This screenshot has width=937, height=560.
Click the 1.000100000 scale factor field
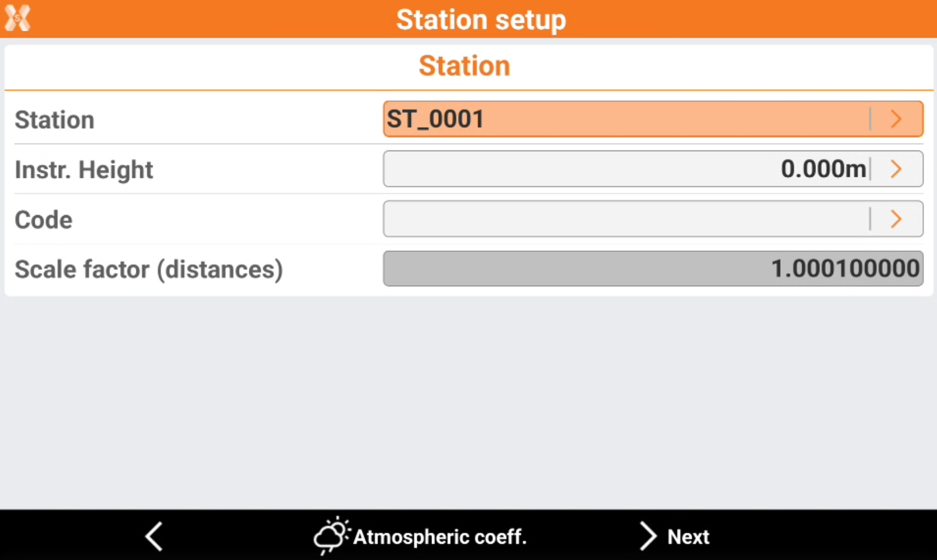[653, 269]
